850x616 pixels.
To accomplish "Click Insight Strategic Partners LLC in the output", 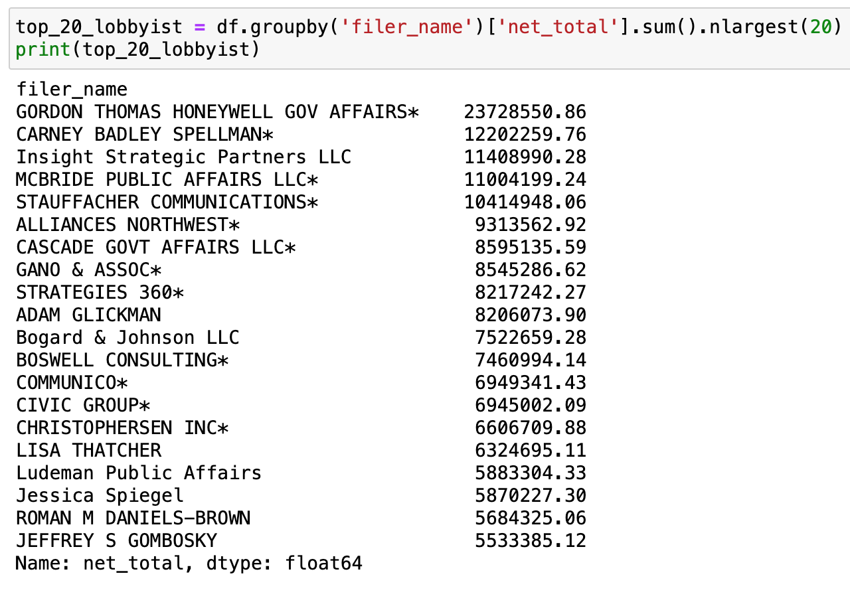I will 183,157.
